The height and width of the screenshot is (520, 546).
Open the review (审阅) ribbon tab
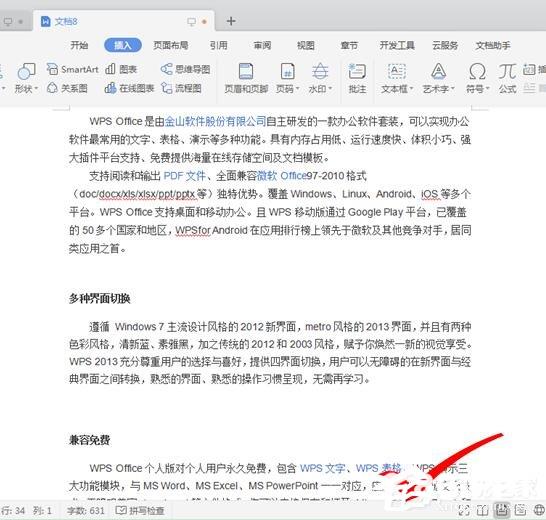pos(262,45)
